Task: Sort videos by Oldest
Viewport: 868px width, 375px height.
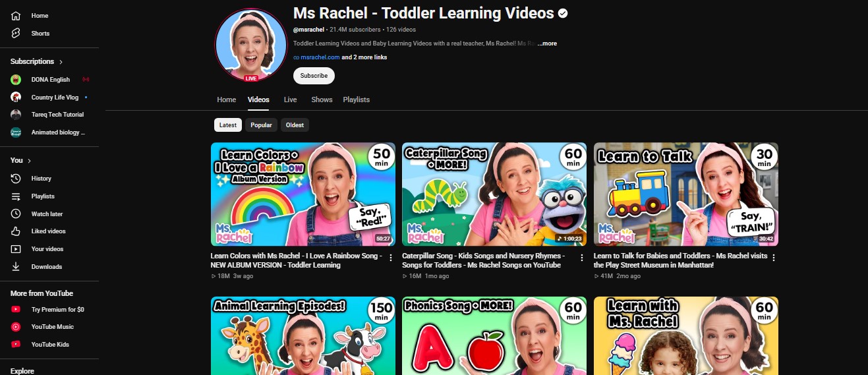Action: pyautogui.click(x=295, y=125)
